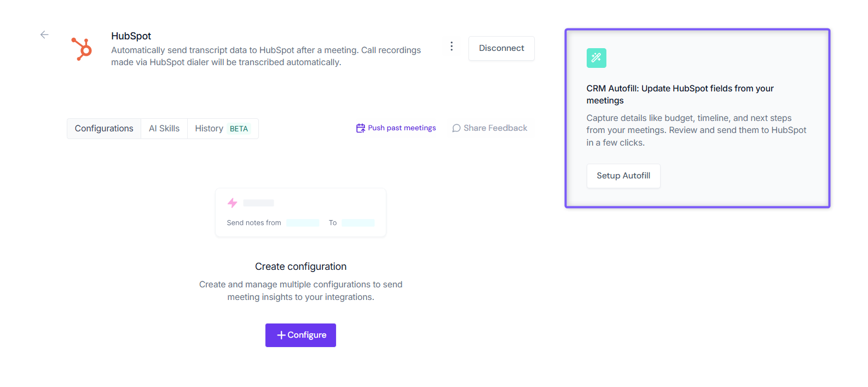Start a new configuration with Configure

tap(300, 335)
